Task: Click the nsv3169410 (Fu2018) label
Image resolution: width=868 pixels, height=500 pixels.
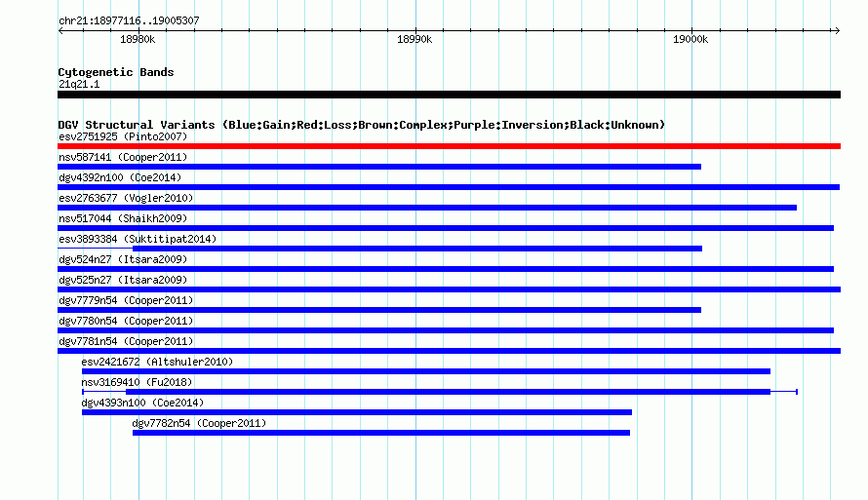Action: click(137, 382)
